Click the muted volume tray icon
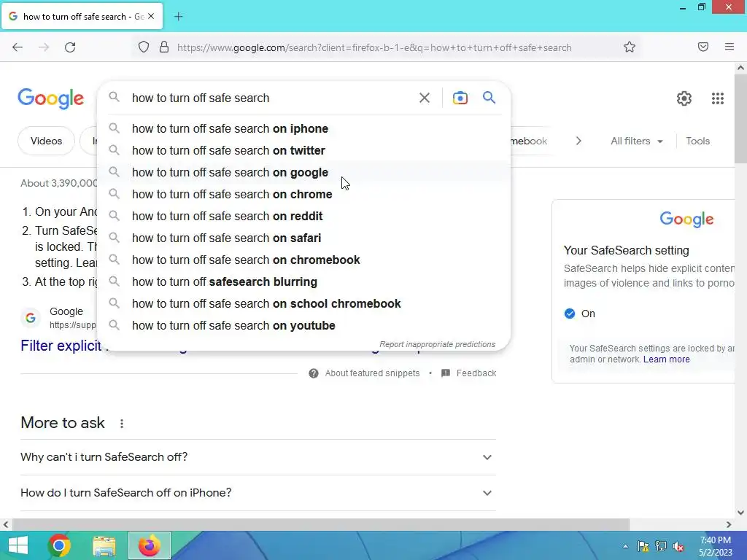 (678, 546)
